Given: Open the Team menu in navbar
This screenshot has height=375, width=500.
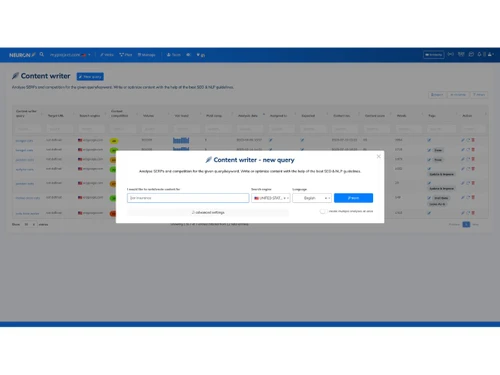Looking at the screenshot, I should 174,55.
